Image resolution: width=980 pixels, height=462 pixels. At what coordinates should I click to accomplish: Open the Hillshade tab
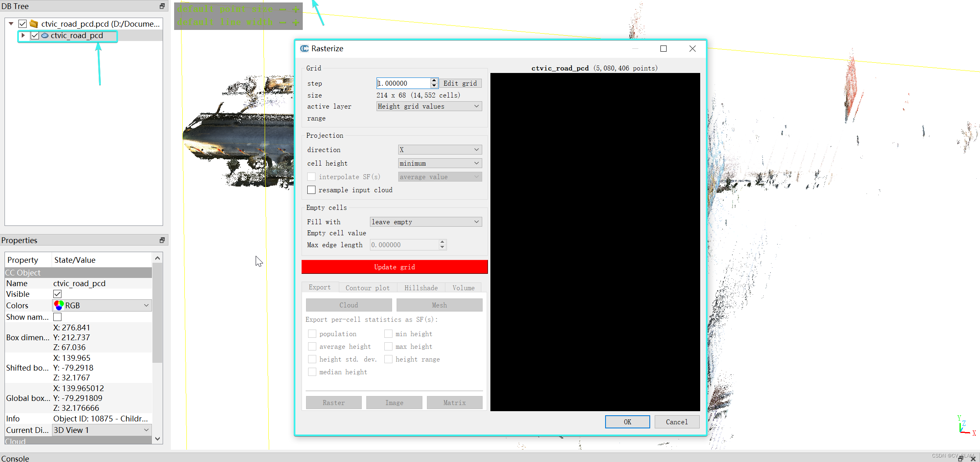421,287
